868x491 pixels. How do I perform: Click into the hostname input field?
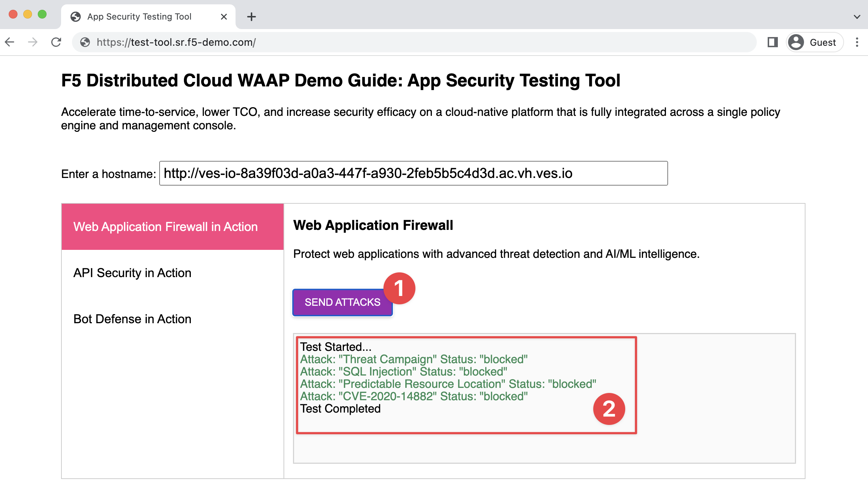[413, 173]
